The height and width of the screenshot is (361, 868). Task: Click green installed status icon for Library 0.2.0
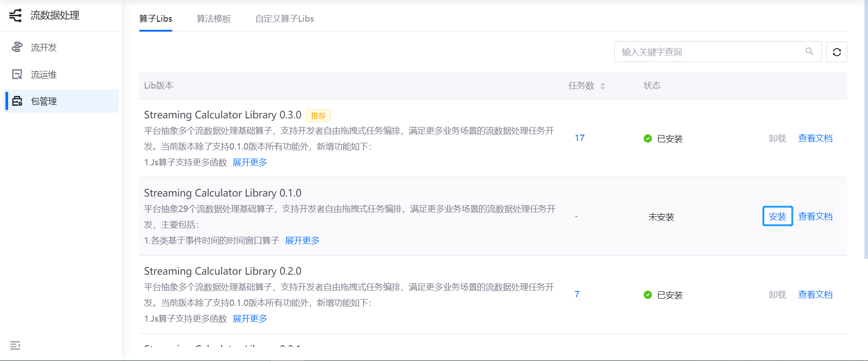click(648, 295)
